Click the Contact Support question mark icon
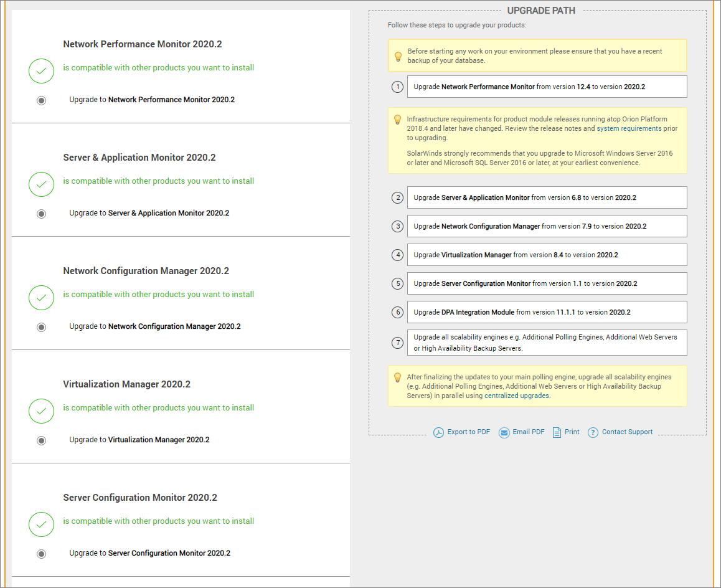 coord(593,432)
